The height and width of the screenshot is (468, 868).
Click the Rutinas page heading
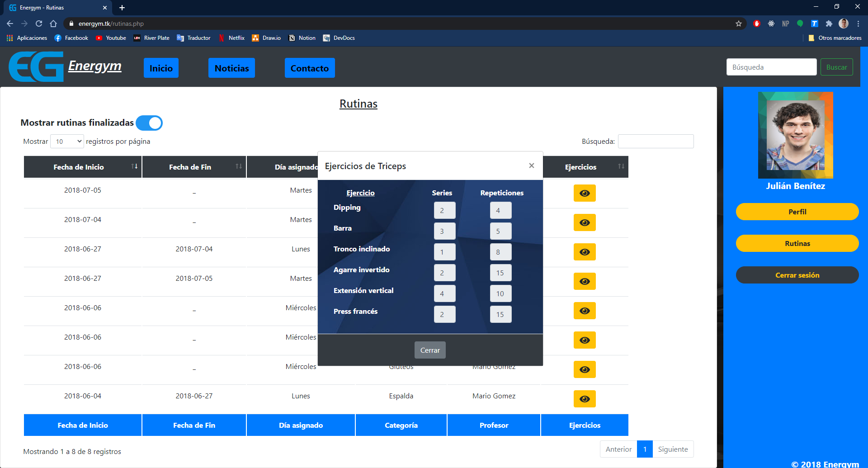coord(358,104)
